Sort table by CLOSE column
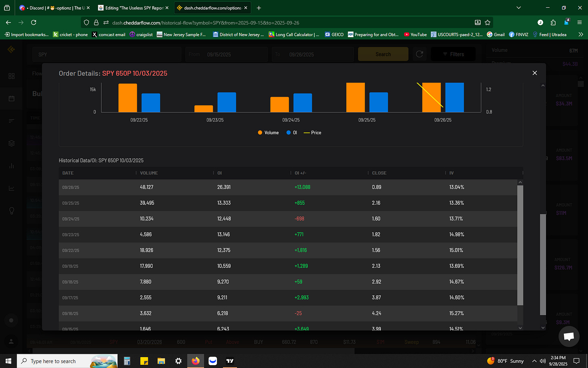The height and width of the screenshot is (368, 588). [x=379, y=173]
